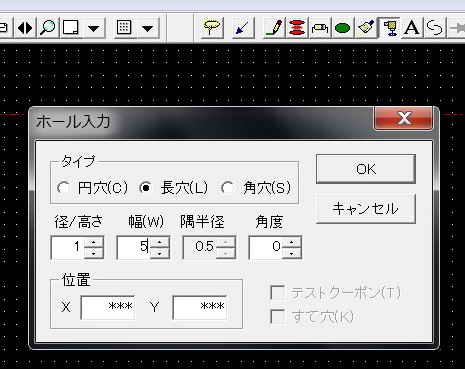This screenshot has height=369, width=465.
Task: Select the magnifier zoom tool
Action: pos(48,28)
